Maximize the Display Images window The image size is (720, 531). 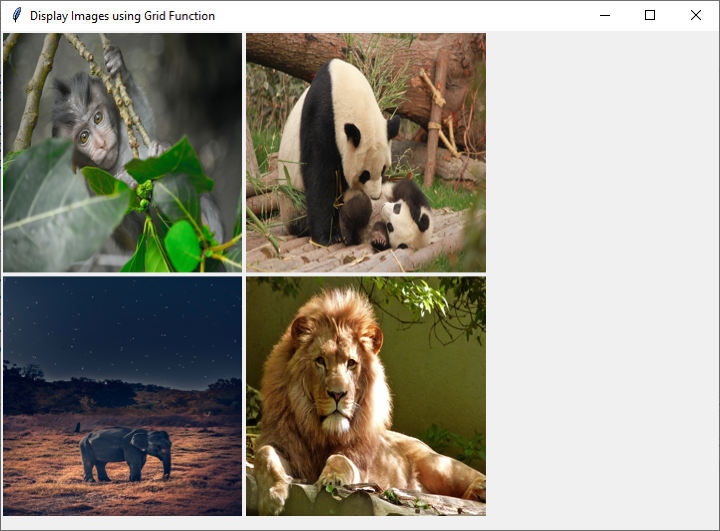(x=650, y=16)
